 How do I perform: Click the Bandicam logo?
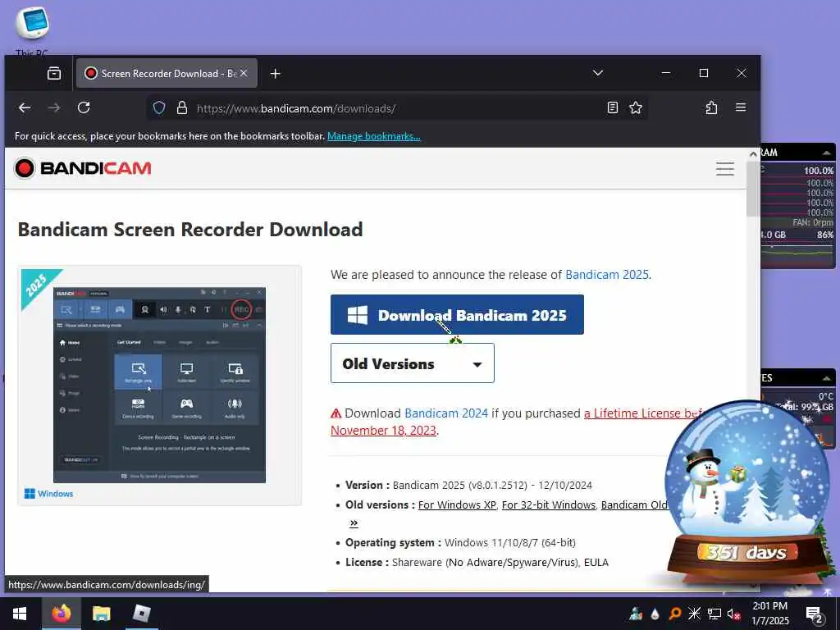point(83,168)
